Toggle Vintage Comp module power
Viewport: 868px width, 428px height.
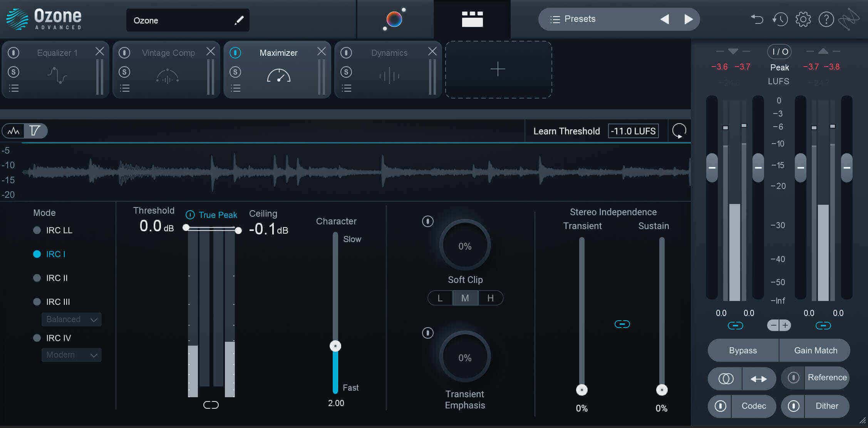coord(124,52)
